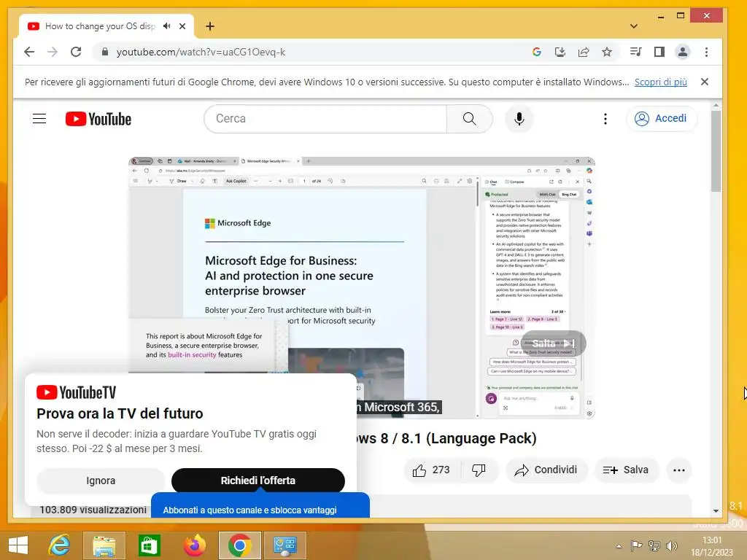This screenshot has height=560, width=747.
Task: Switch to Chrome taskbar button
Action: (x=239, y=545)
